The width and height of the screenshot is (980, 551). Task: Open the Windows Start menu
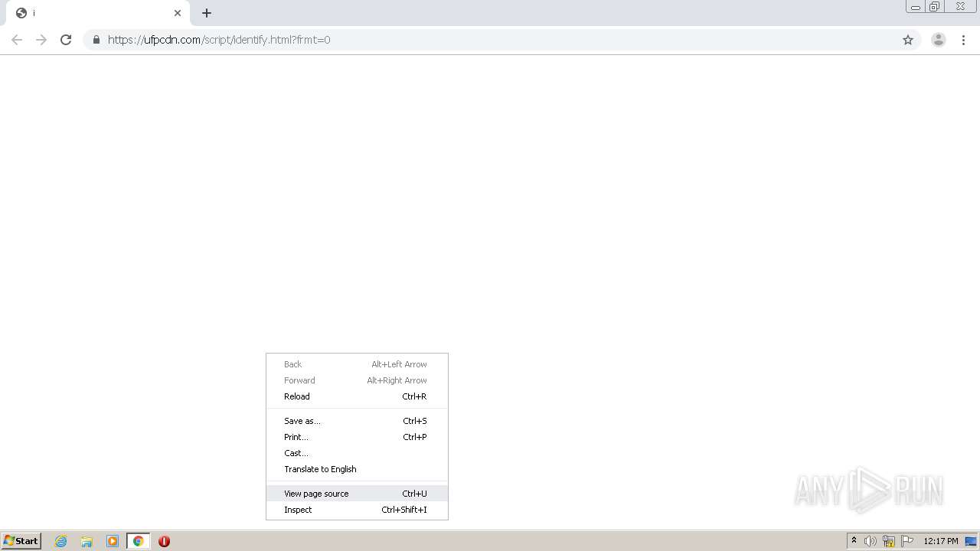click(21, 541)
